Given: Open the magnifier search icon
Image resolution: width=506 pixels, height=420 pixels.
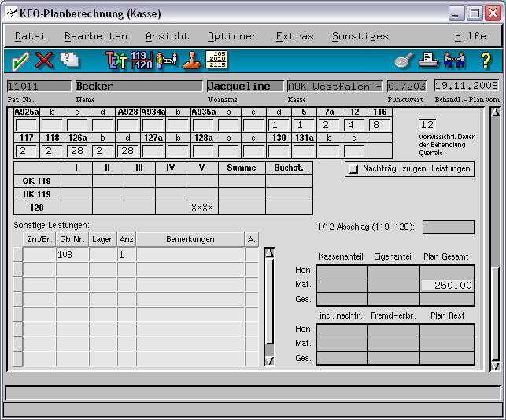Looking at the screenshot, I should pyautogui.click(x=404, y=61).
